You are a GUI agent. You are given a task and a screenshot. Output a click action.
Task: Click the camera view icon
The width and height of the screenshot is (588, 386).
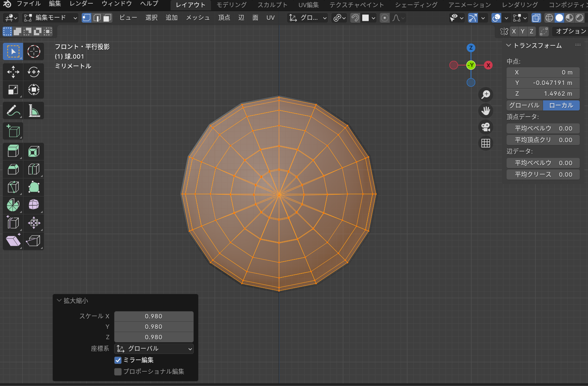486,127
